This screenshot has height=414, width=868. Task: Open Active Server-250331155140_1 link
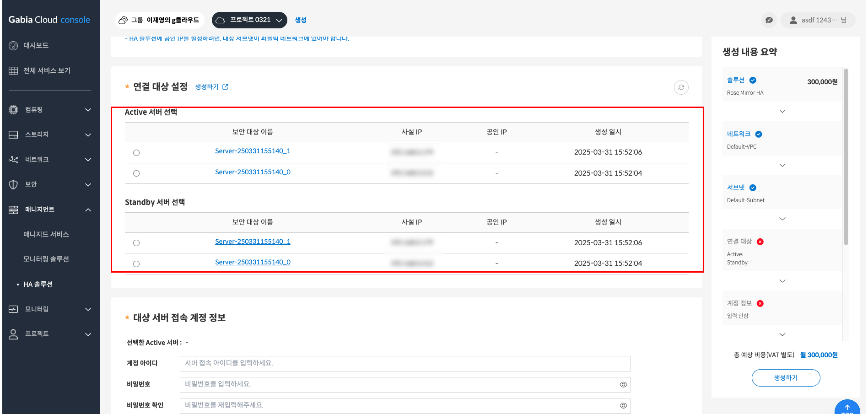click(253, 151)
